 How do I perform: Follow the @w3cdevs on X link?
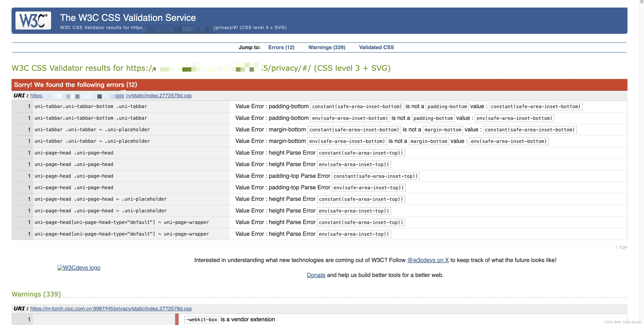428,260
